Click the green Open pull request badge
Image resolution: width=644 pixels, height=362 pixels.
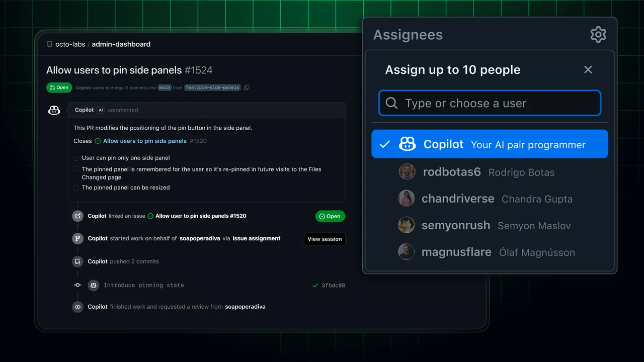[59, 87]
